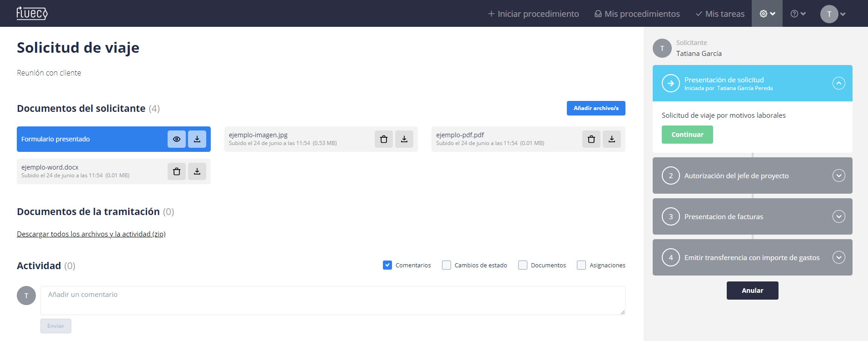Delete the ejemplo-pdf.pdf document

point(591,139)
